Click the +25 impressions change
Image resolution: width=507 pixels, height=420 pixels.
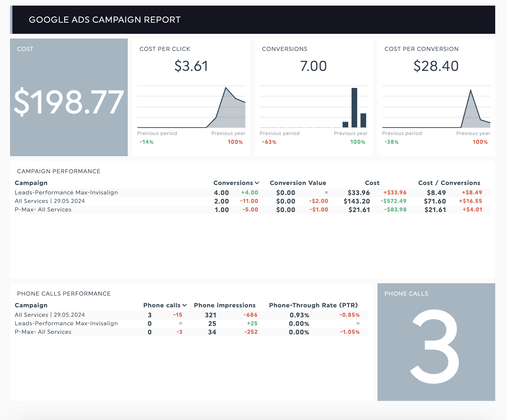[x=252, y=324]
